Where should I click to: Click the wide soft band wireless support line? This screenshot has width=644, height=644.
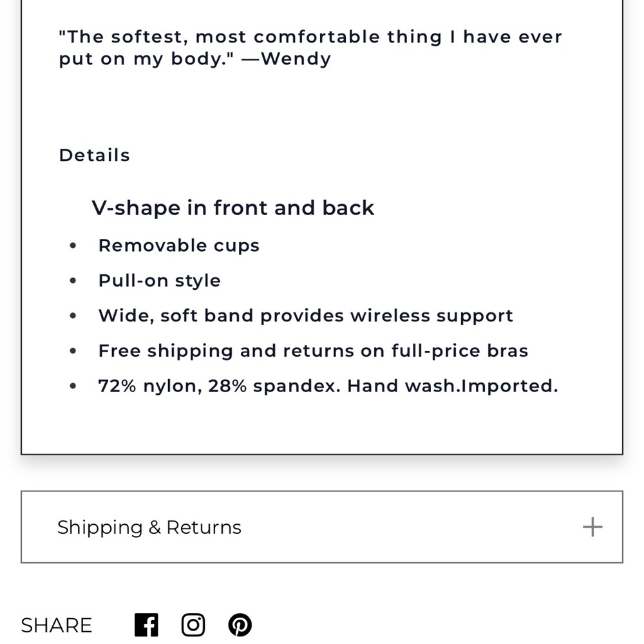coord(305,316)
